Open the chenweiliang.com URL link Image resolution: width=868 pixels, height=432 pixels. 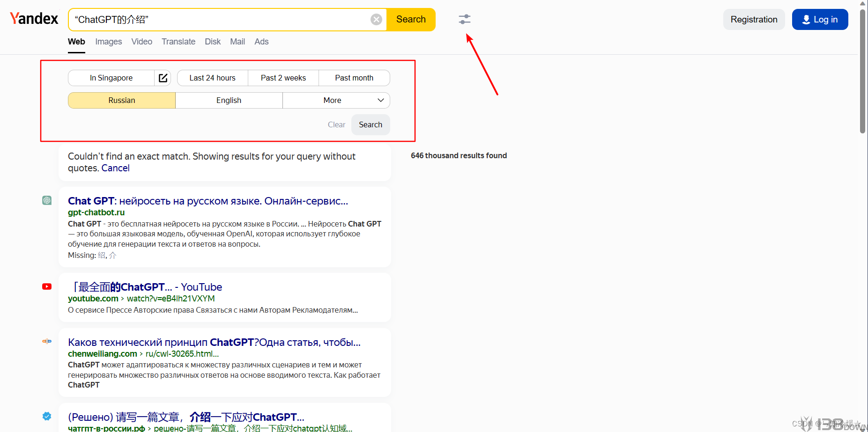pyautogui.click(x=143, y=354)
